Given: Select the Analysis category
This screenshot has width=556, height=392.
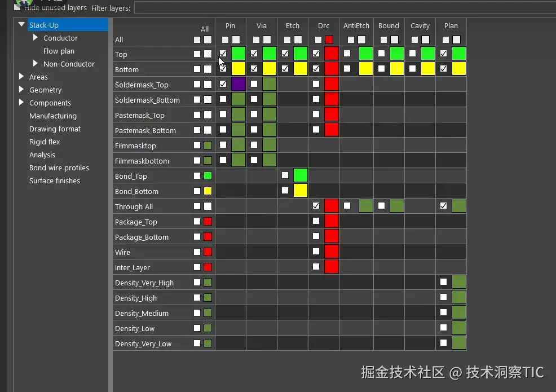Looking at the screenshot, I should tap(42, 155).
